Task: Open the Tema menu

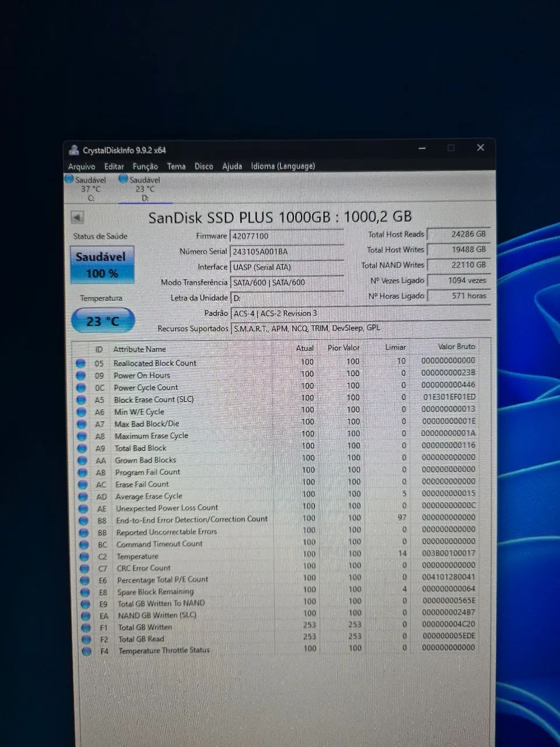Action: pos(176,166)
